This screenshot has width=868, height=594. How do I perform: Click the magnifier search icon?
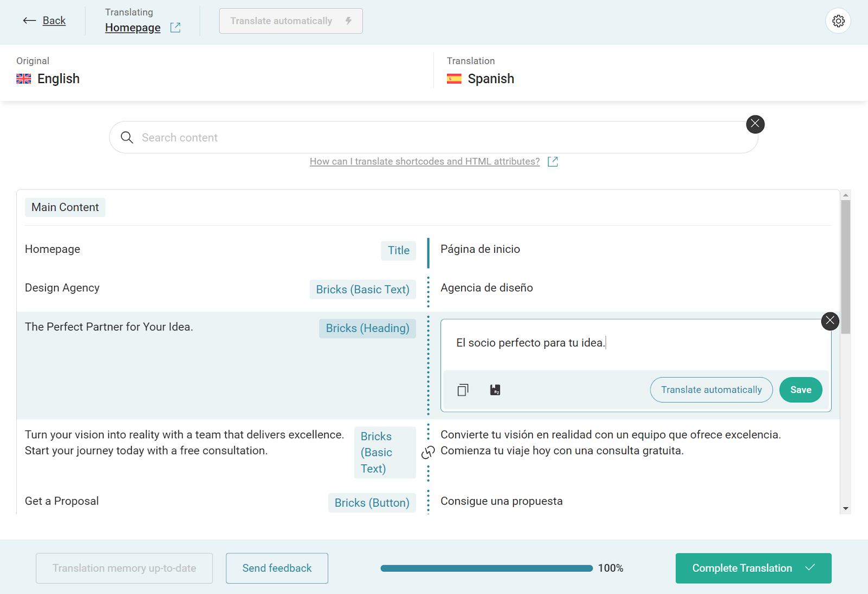pyautogui.click(x=127, y=138)
